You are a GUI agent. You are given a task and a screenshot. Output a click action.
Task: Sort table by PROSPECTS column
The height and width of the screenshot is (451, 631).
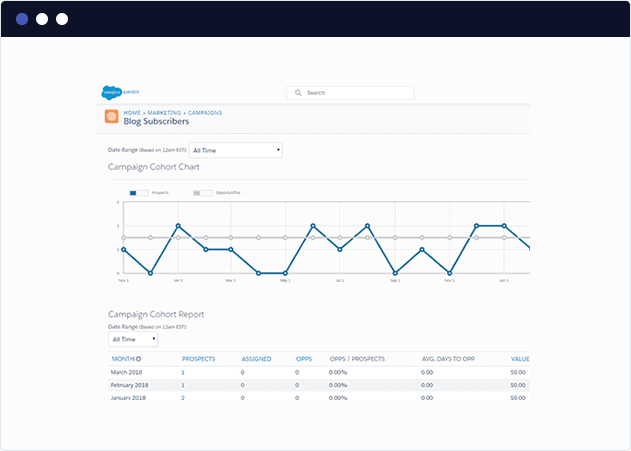(198, 359)
